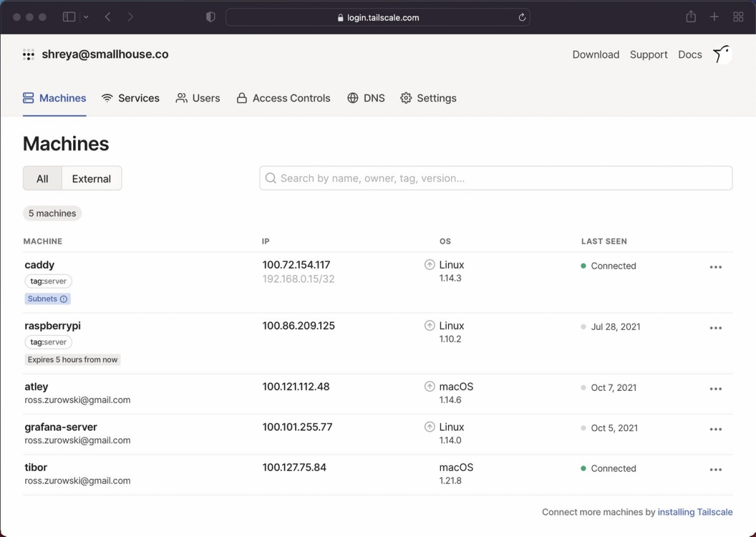
Task: Open the grafana-server row ellipsis menu
Action: pos(716,429)
